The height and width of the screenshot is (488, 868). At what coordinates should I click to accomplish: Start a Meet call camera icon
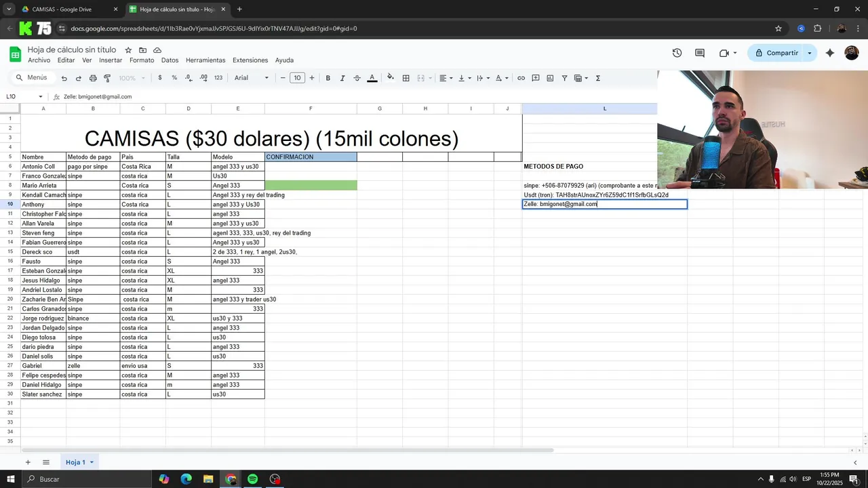click(724, 53)
